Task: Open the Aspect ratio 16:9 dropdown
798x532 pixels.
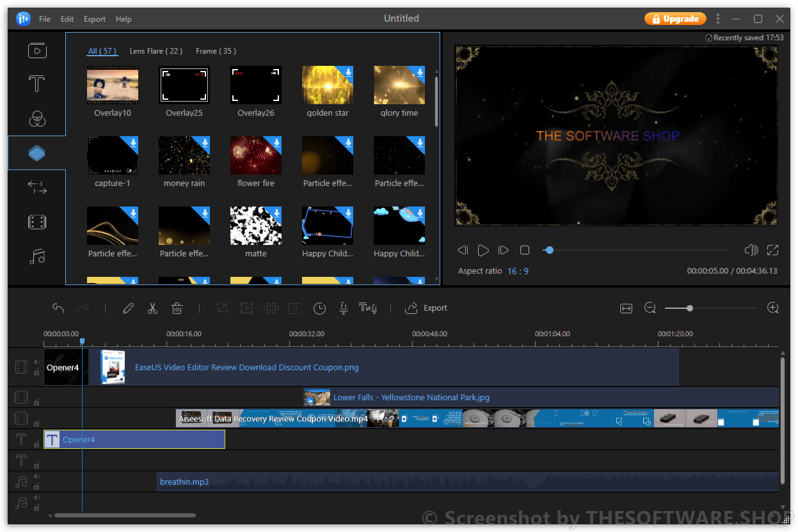Action: click(518, 270)
